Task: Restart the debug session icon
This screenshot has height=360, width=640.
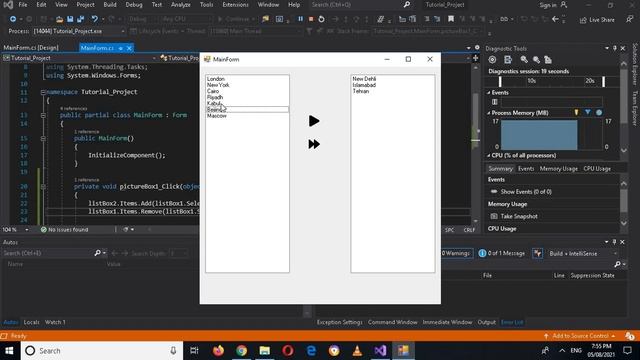Action: coord(322,19)
